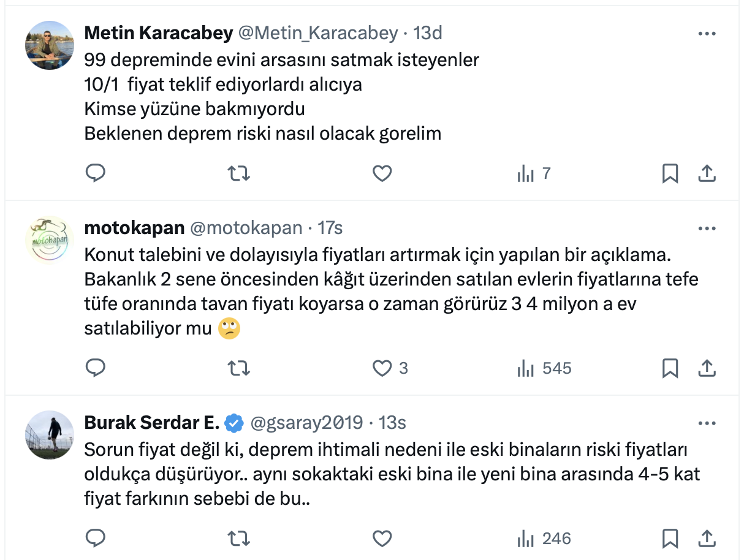This screenshot has height=560, width=744.
Task: Reply to motokapan's tweet
Action: pyautogui.click(x=95, y=368)
